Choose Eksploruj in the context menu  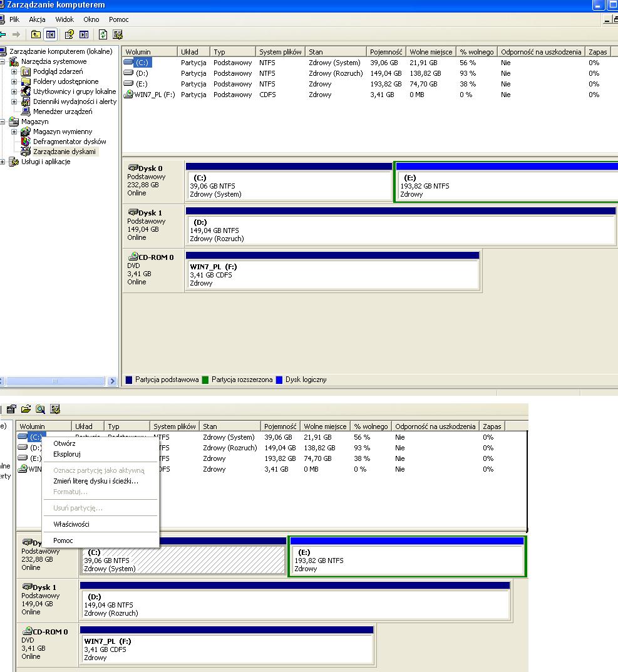[100, 454]
